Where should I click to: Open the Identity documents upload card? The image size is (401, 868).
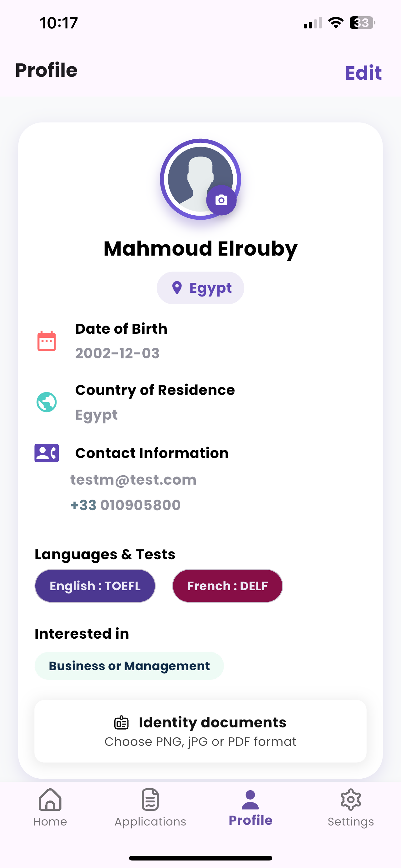pyautogui.click(x=200, y=731)
